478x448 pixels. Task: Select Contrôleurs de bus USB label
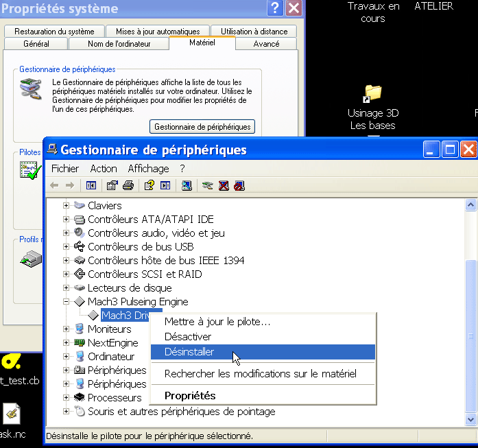tap(141, 247)
